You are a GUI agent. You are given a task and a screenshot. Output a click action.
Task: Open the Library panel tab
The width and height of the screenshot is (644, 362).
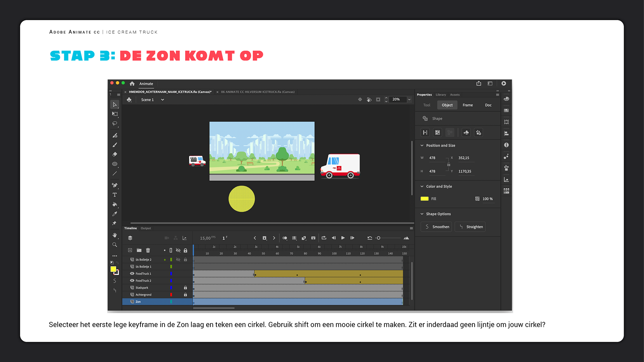coord(441,95)
